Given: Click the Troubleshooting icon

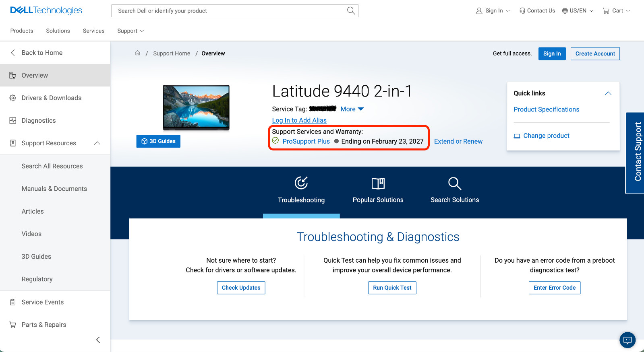Looking at the screenshot, I should pos(301,183).
